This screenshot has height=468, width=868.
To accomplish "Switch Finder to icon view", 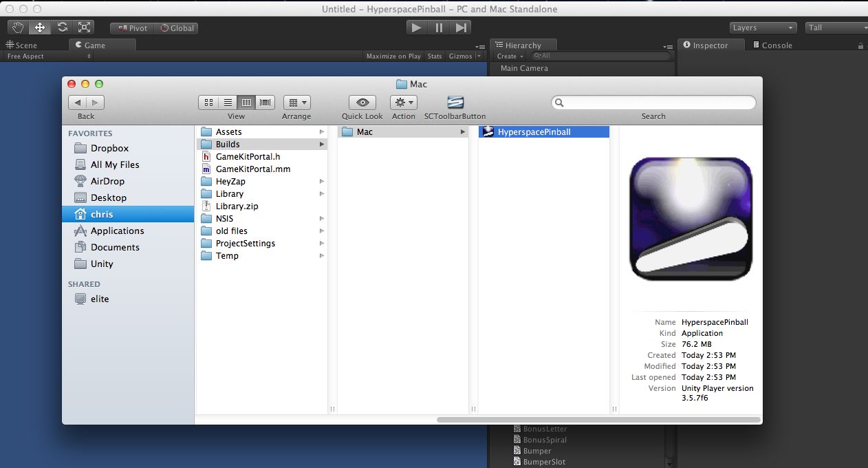I will pos(208,101).
